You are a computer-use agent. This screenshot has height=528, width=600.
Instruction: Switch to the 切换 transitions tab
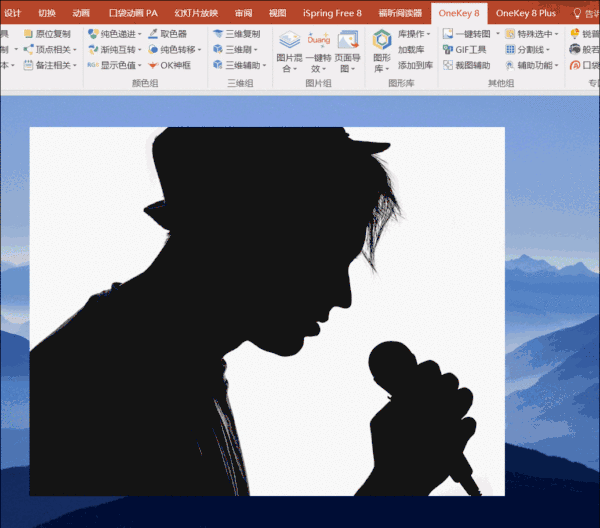tap(47, 13)
